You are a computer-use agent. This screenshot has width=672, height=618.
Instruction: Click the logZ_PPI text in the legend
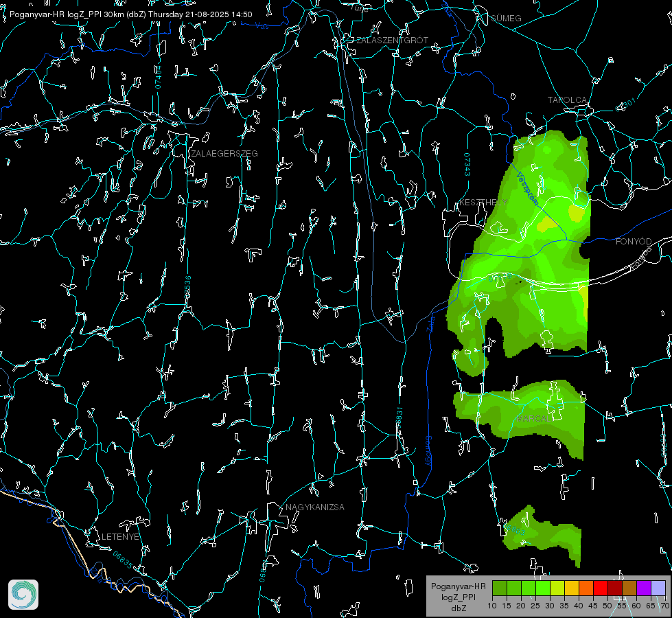click(x=458, y=597)
